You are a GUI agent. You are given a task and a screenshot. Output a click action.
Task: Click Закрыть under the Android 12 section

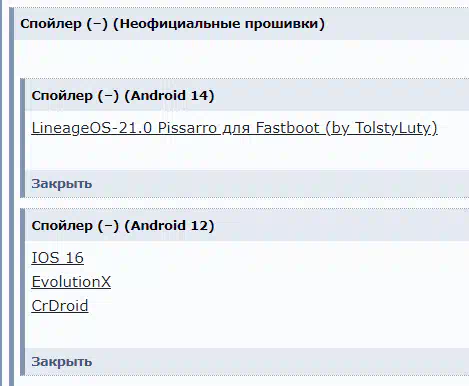(x=62, y=362)
